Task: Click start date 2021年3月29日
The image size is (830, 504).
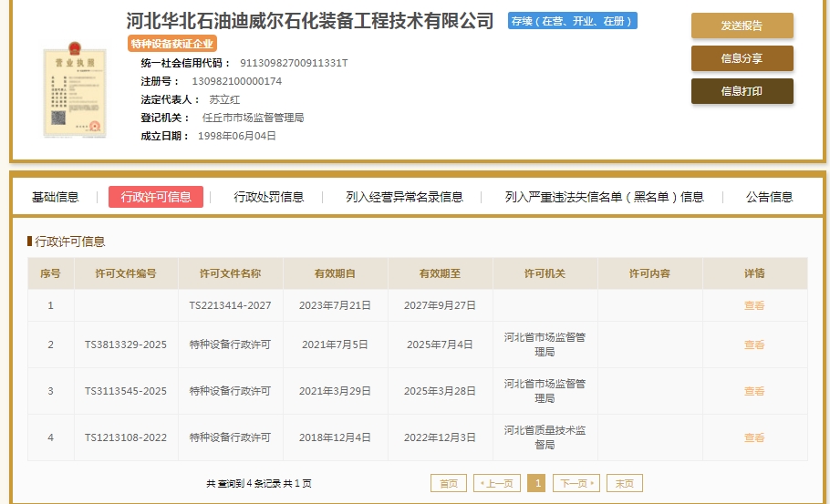Action: coord(335,391)
